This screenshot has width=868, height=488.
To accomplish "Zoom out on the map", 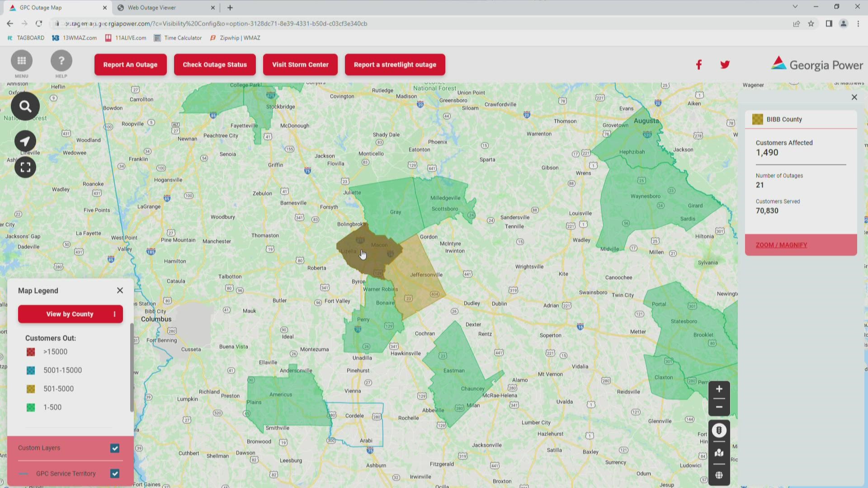I will coord(719,407).
